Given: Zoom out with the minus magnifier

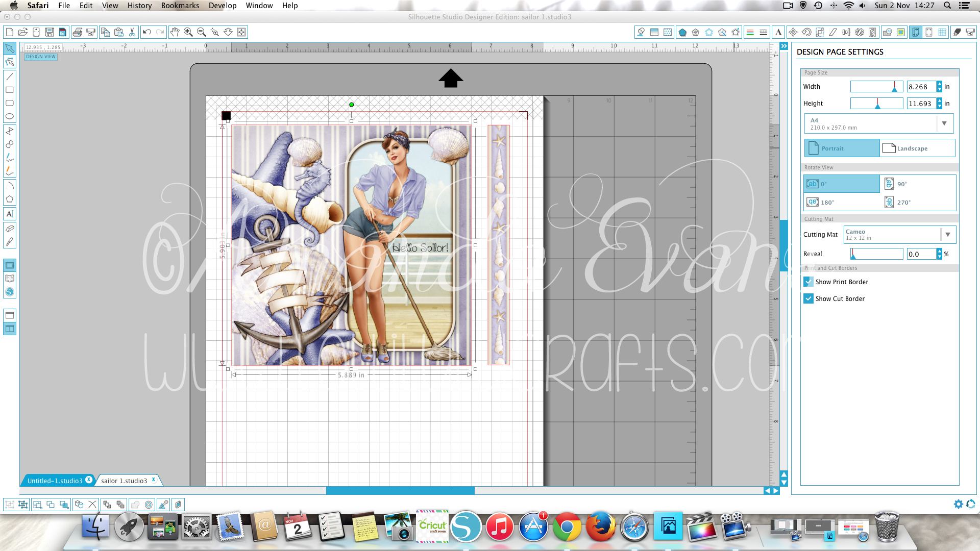Looking at the screenshot, I should tap(202, 32).
